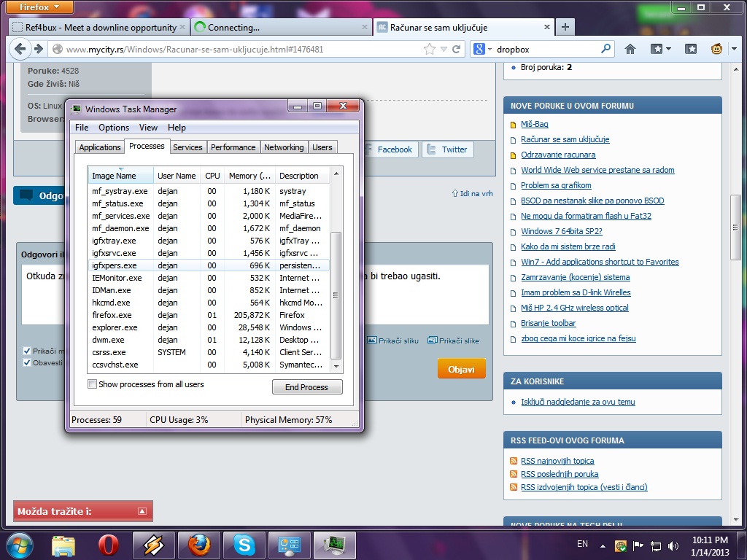Open the Options menu in Task Manager
The width and height of the screenshot is (747, 560).
point(114,128)
